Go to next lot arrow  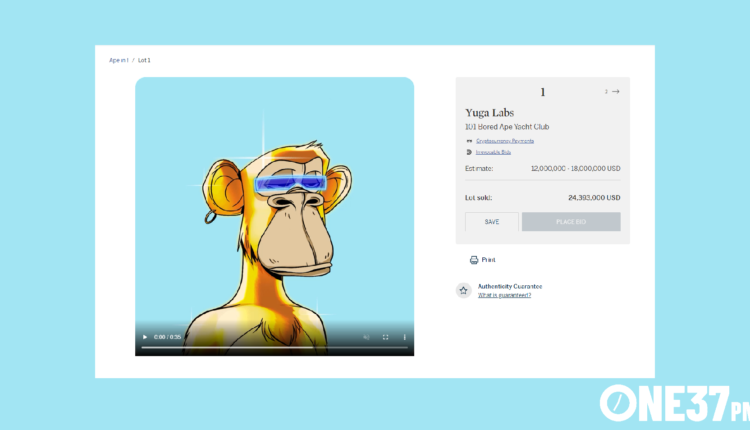click(x=615, y=91)
